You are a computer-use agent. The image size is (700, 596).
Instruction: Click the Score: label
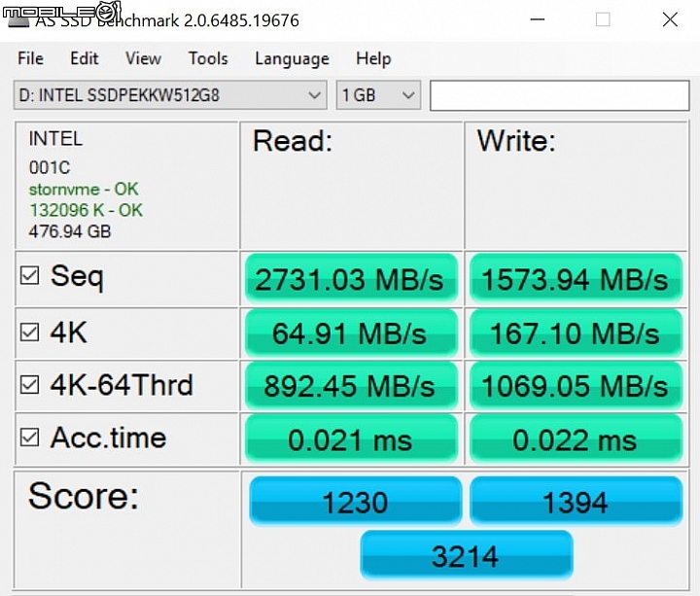(84, 496)
